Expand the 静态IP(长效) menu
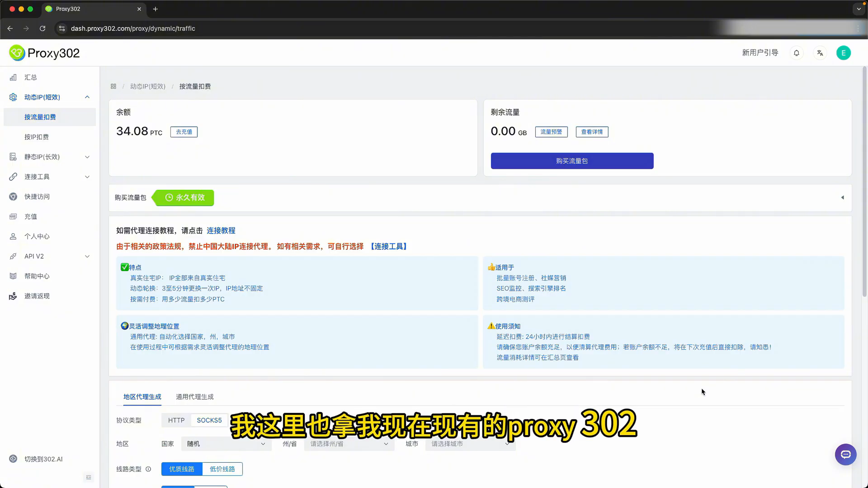The height and width of the screenshot is (488, 868). coord(87,157)
